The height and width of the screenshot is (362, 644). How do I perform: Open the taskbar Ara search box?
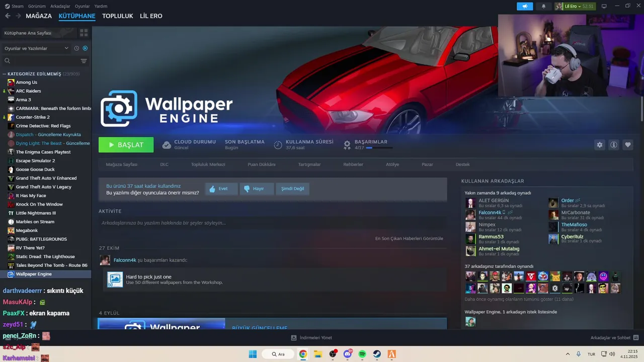[x=278, y=354]
